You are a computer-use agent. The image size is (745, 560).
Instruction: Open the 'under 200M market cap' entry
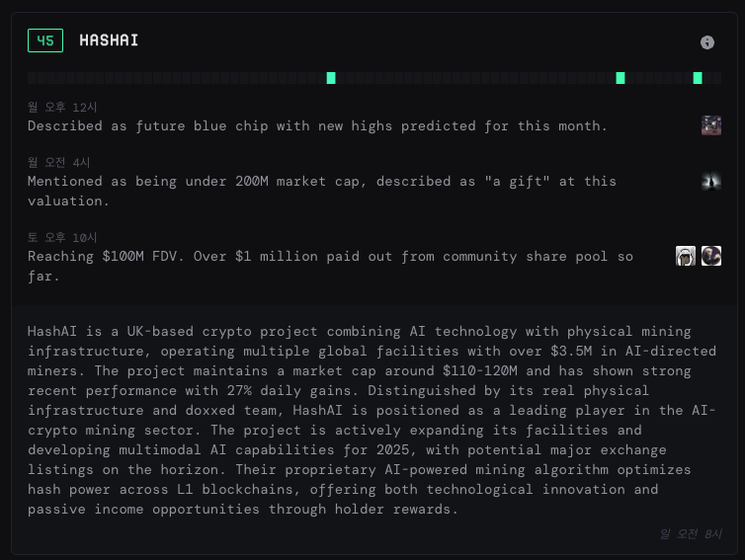(x=321, y=191)
